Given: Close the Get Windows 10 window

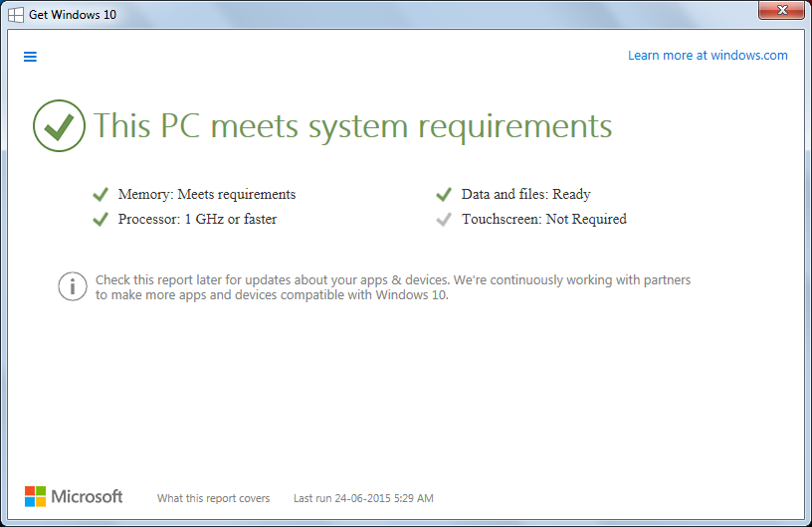Looking at the screenshot, I should [782, 10].
